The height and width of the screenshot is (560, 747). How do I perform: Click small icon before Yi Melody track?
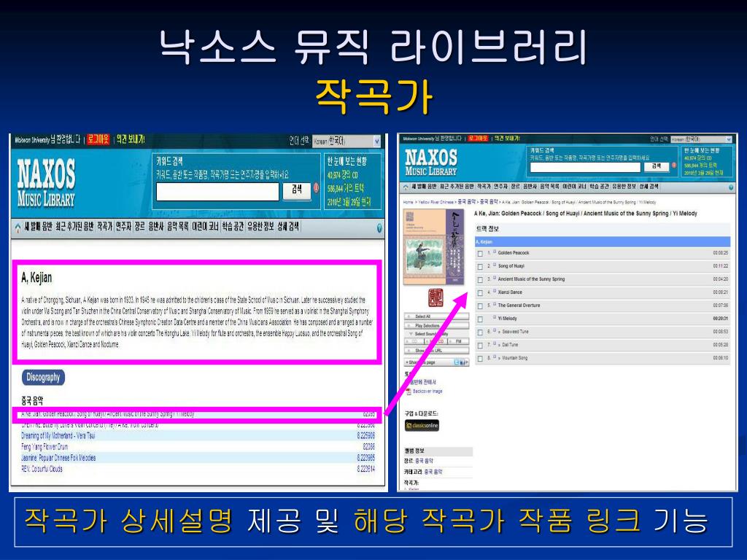click(x=495, y=318)
